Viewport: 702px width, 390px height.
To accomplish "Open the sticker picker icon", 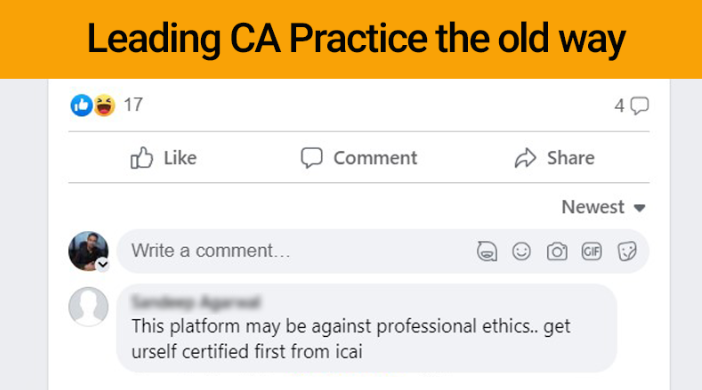I will [627, 251].
